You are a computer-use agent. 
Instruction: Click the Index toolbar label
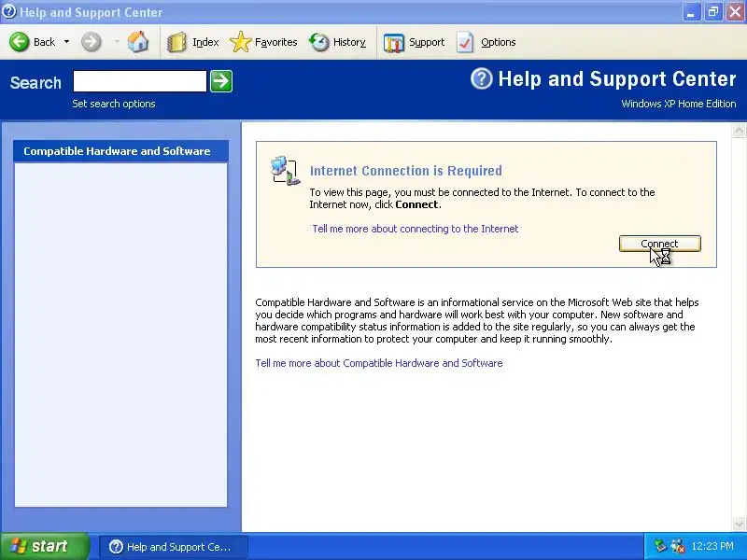click(x=205, y=42)
